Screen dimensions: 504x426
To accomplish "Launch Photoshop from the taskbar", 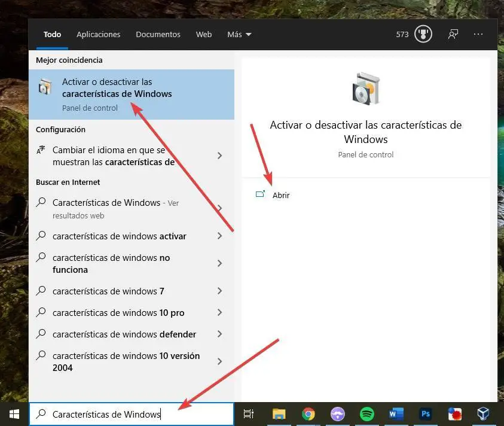I will 425,414.
